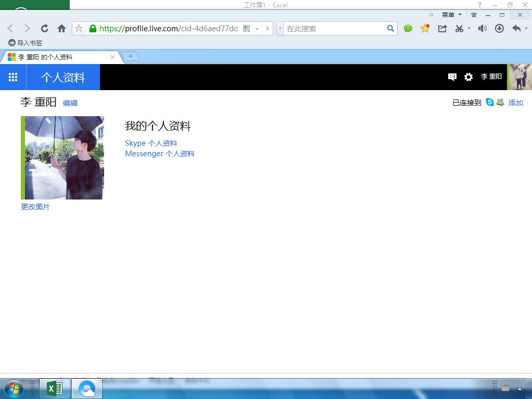Screen dimensions: 532x399
Task: Click the share page icon
Action: point(442,29)
